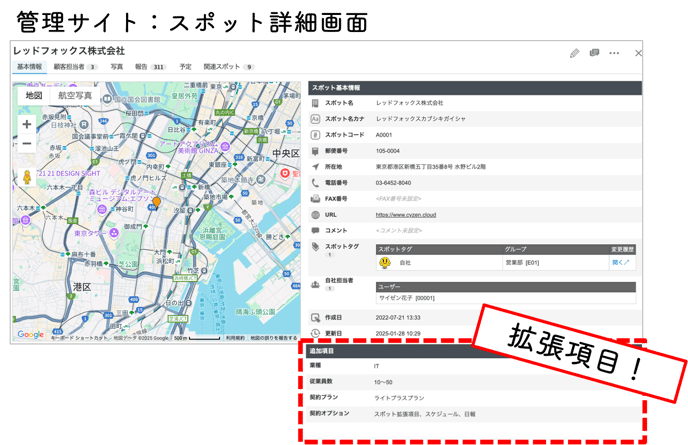Click the icon beside 作成日
Viewport: 688px width, 445px height.
315,317
